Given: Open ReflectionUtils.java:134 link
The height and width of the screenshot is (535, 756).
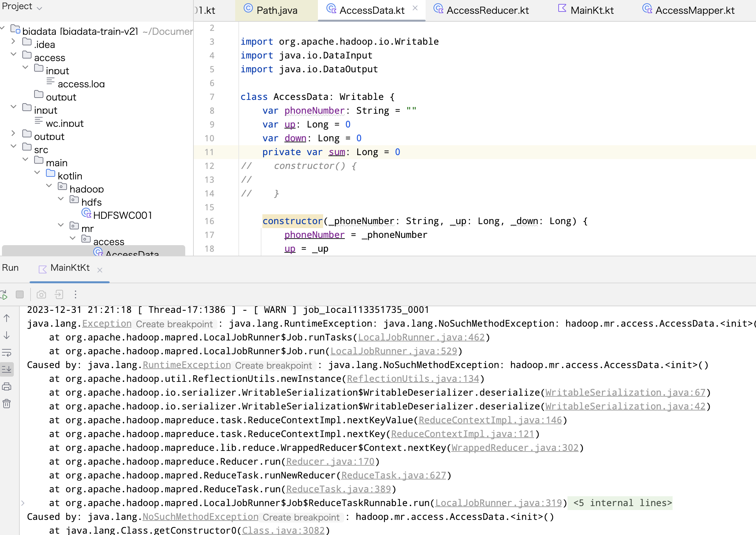Looking at the screenshot, I should [x=413, y=379].
